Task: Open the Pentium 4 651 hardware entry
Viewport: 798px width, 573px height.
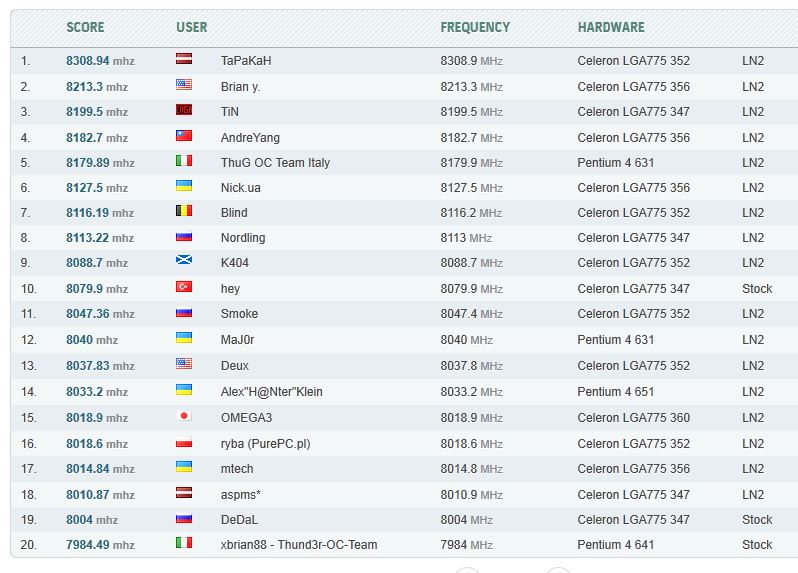Action: click(615, 392)
